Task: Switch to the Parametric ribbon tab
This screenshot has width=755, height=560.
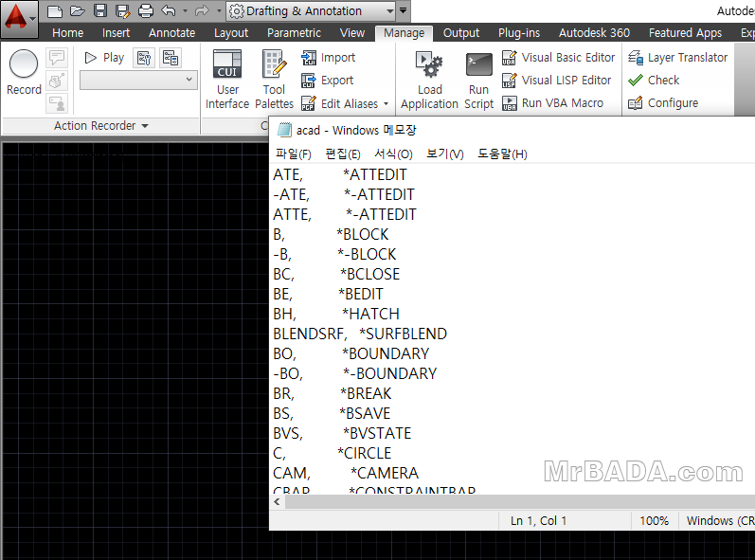Action: click(x=295, y=33)
